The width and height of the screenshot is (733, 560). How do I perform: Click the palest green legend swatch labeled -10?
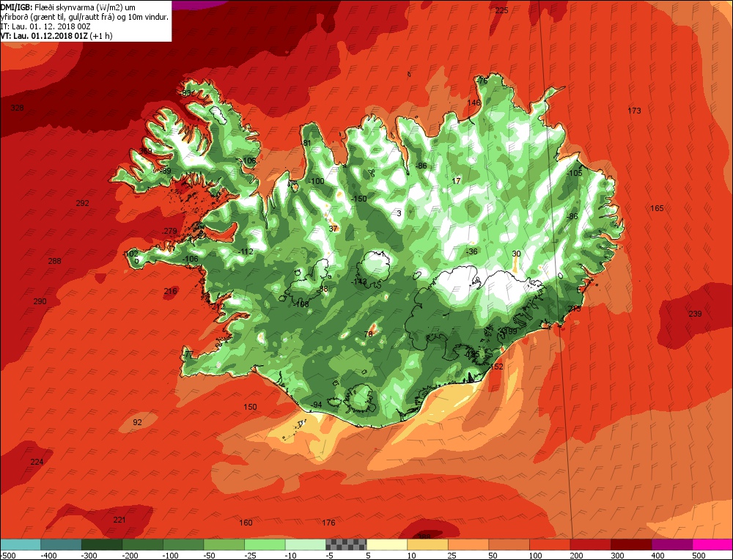click(305, 545)
